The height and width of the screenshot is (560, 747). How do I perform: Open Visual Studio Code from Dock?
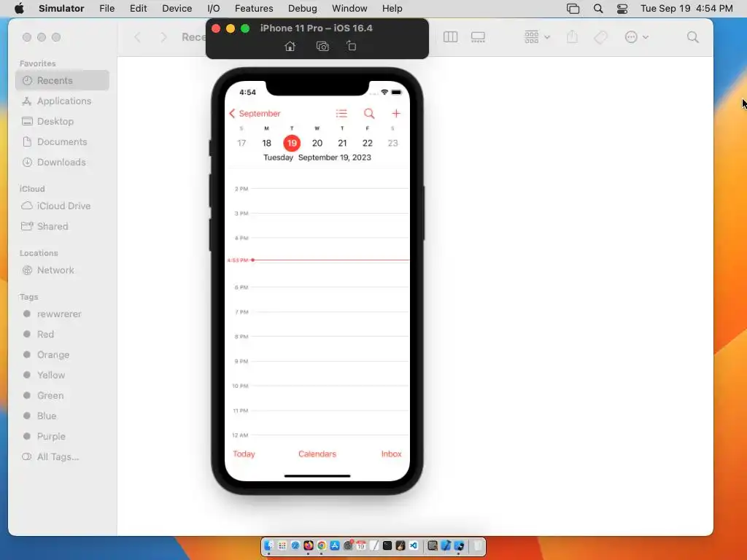414,545
